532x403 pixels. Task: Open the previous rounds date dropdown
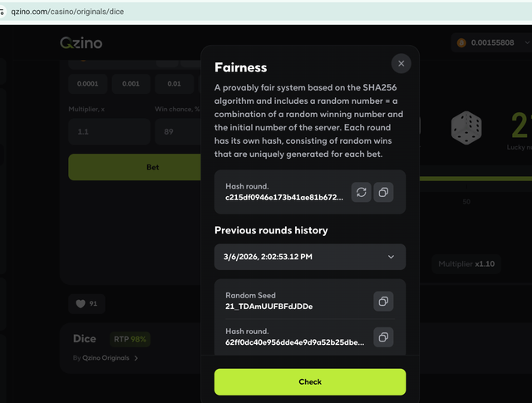tap(310, 257)
